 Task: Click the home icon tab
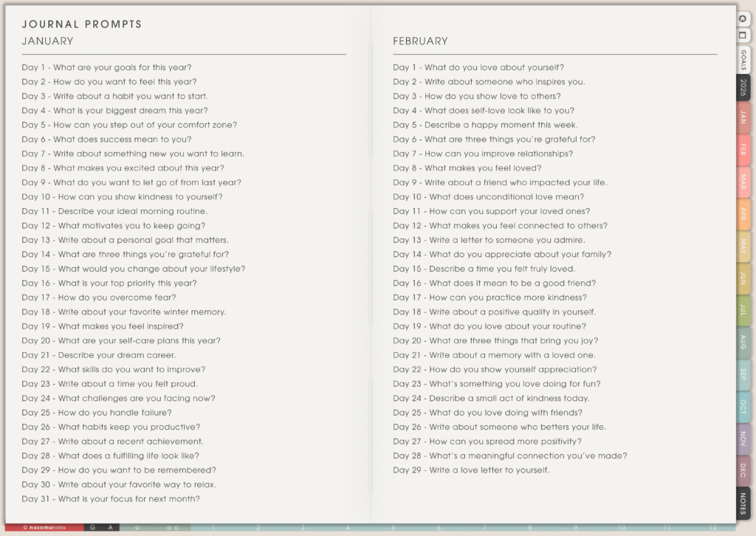tap(743, 18)
